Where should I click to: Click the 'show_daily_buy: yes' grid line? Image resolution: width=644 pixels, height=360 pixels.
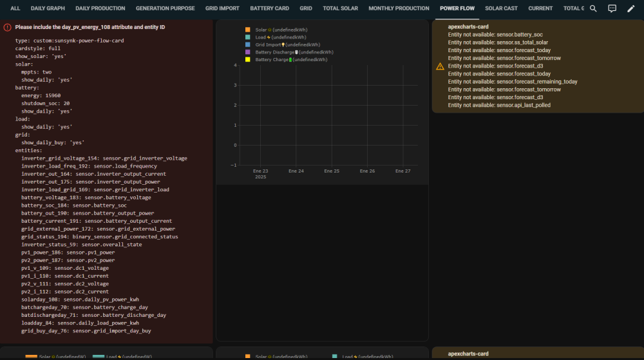pyautogui.click(x=53, y=143)
